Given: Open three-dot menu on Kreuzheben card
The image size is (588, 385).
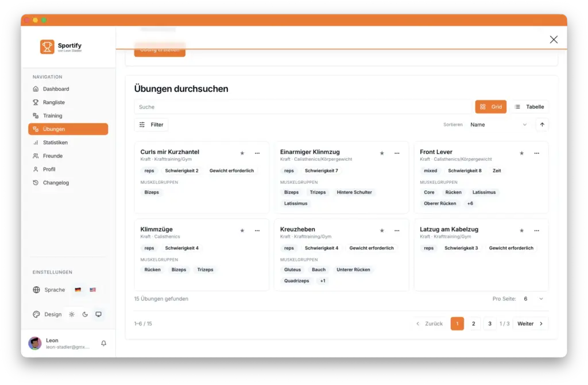Looking at the screenshot, I should (397, 230).
